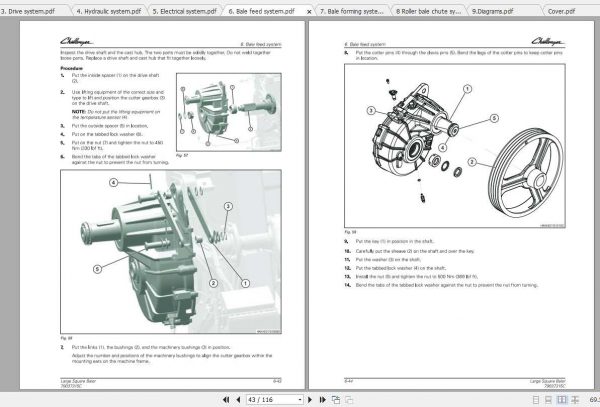
Task: Select single page layout icon
Action: click(536, 400)
